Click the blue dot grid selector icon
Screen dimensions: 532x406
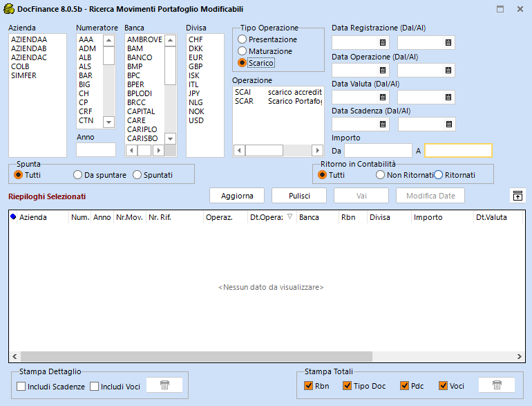13,216
